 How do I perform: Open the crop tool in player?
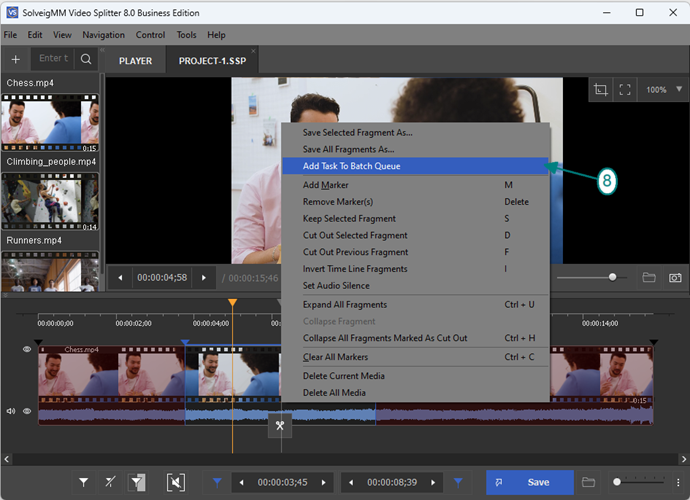click(x=601, y=90)
